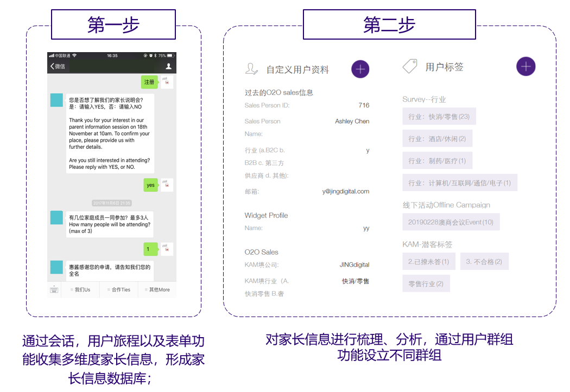The width and height of the screenshot is (570, 392).
Task: Expand the 其他More bottom menu
Action: (x=157, y=290)
